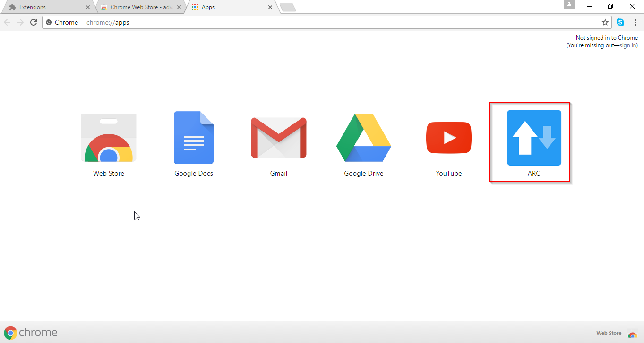Image resolution: width=644 pixels, height=343 pixels.
Task: Open the Web Store link in footer
Action: point(609,333)
